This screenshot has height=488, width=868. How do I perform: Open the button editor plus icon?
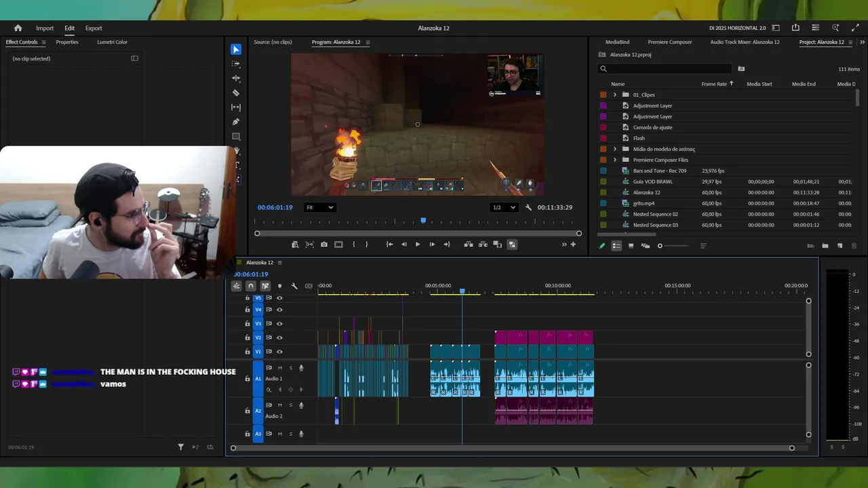pyautogui.click(x=573, y=245)
